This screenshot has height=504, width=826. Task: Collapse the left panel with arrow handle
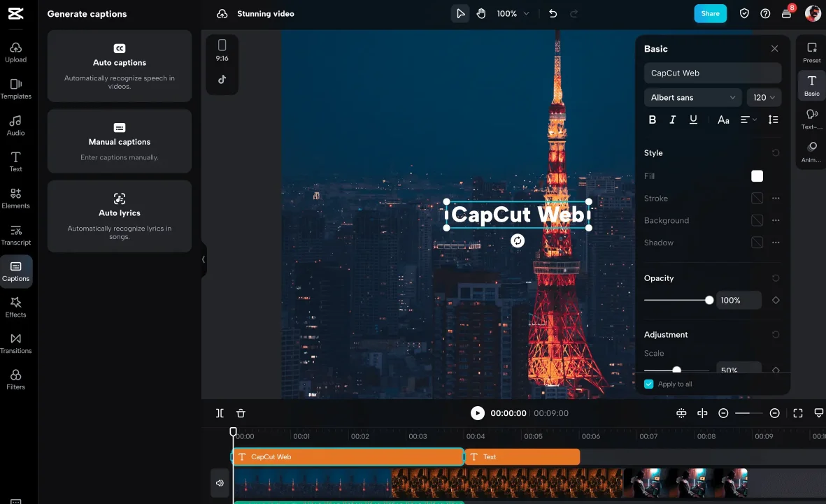coord(204,259)
